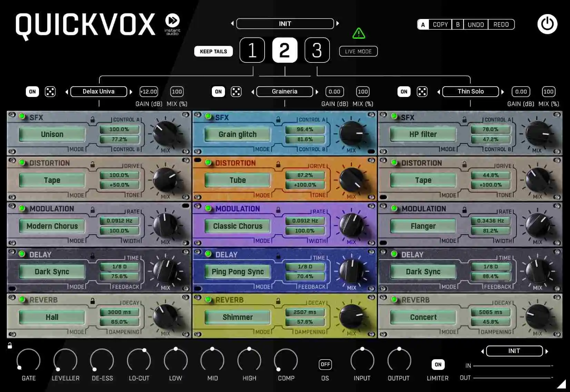Lock the Tube Distortion module via its padlock

pos(279,164)
